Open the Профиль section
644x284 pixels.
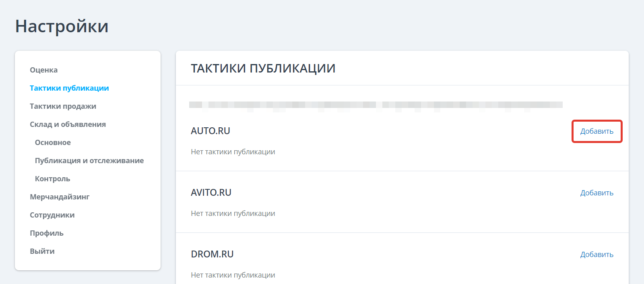47,233
